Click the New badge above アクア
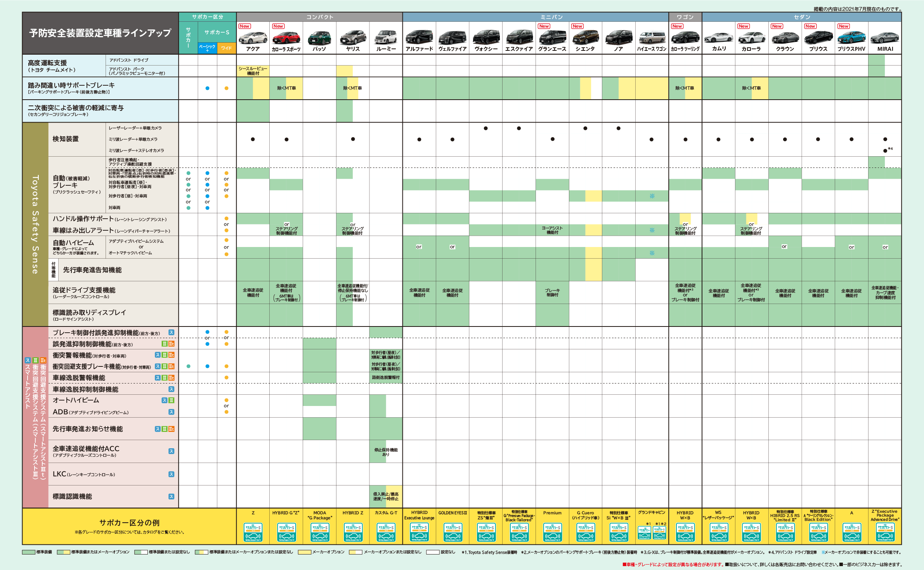The height and width of the screenshot is (570, 924). (244, 26)
